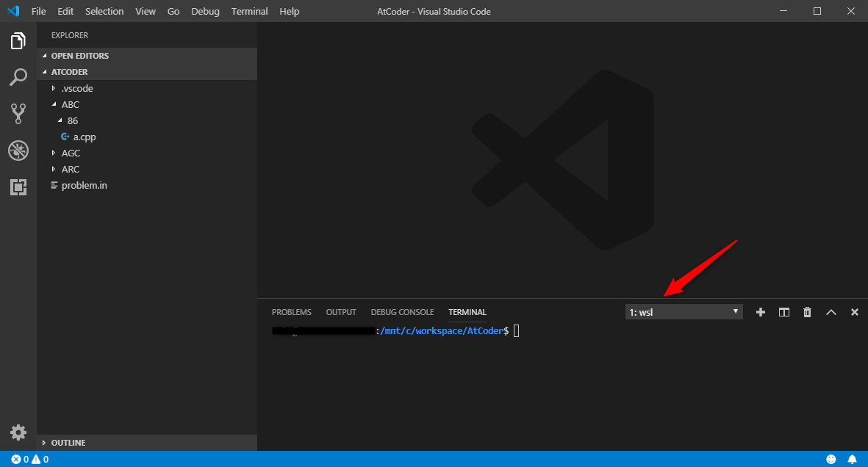Click the a.cpp C++ file icon
Screen dimensions: 868x467
pos(65,137)
